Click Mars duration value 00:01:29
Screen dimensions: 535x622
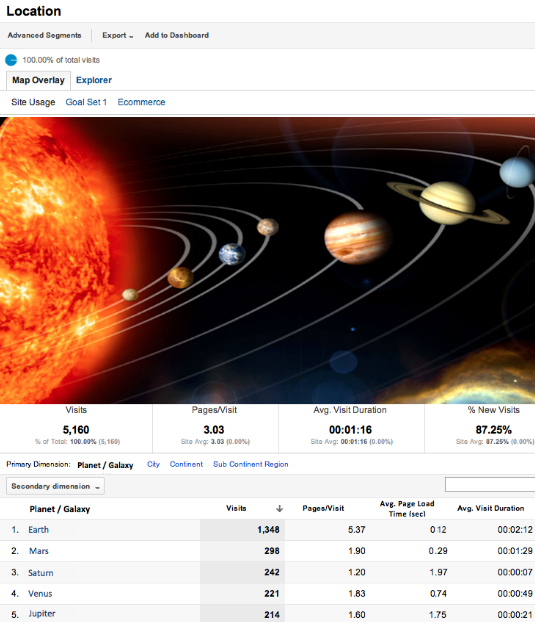(515, 551)
